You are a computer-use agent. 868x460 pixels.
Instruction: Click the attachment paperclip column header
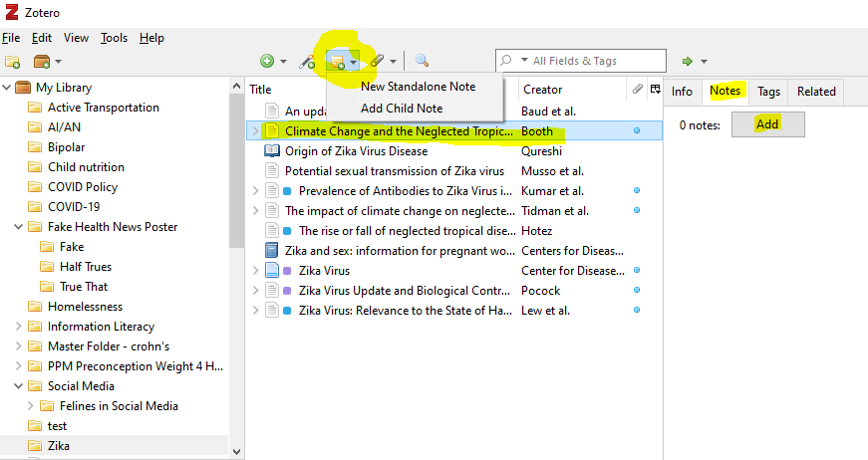(637, 89)
